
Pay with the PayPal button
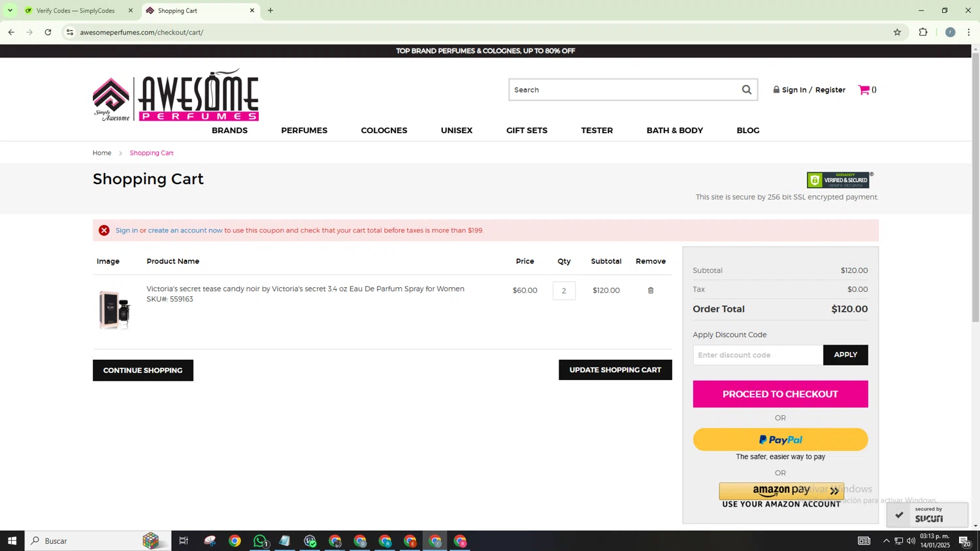click(x=780, y=439)
